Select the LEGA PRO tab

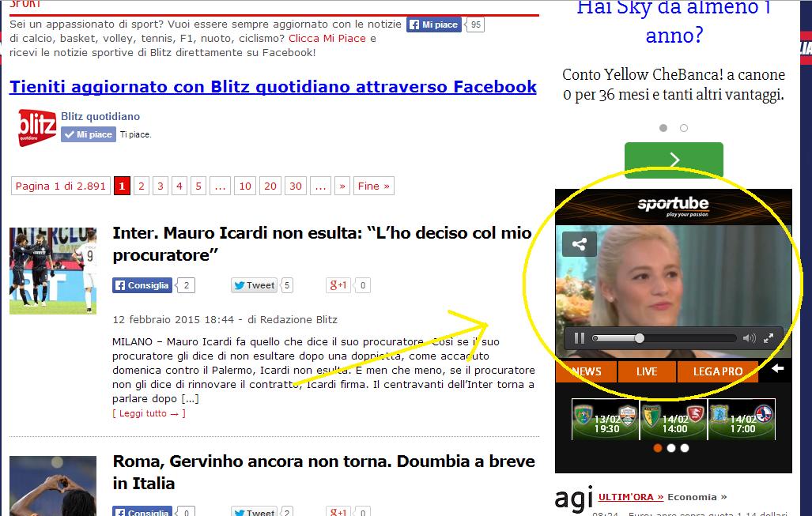click(717, 371)
